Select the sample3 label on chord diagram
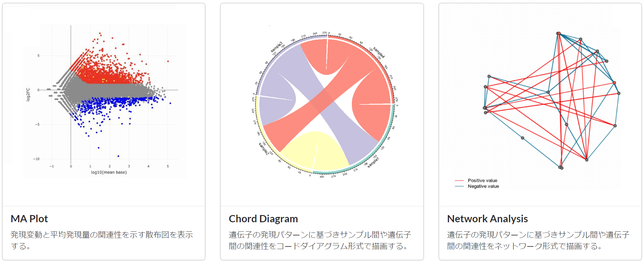Viewport: 644px width, 262px height. click(x=276, y=47)
